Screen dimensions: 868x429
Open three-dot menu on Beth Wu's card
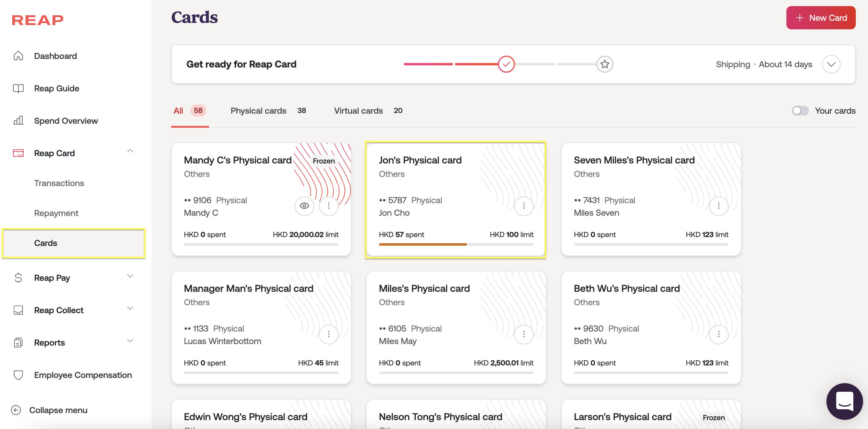tap(718, 334)
